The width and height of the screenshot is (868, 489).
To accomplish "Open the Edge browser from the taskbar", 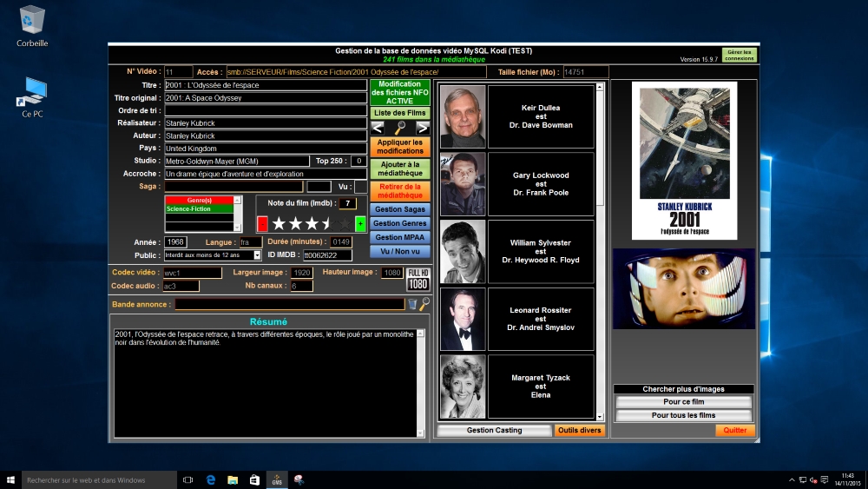I will (x=211, y=479).
